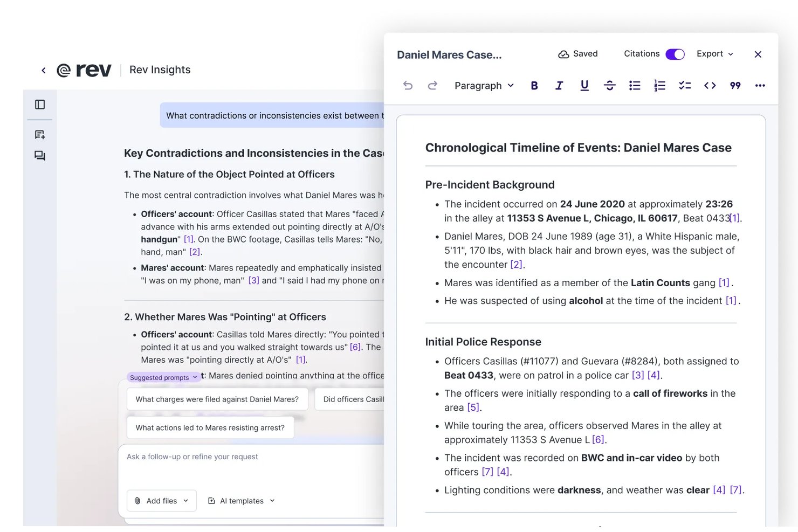Viewport: 798px width, 532px height.
Task: Click the Saved cloud status icon
Action: [563, 54]
